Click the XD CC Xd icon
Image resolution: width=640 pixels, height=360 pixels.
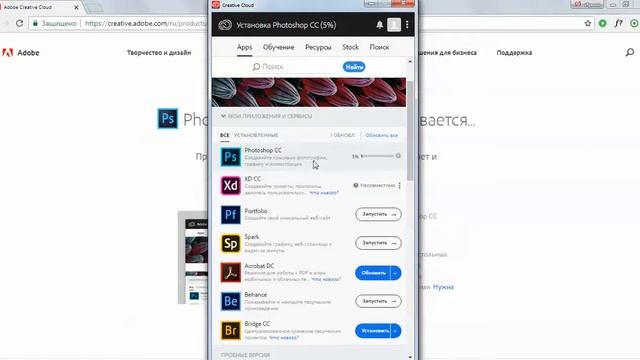pyautogui.click(x=231, y=186)
